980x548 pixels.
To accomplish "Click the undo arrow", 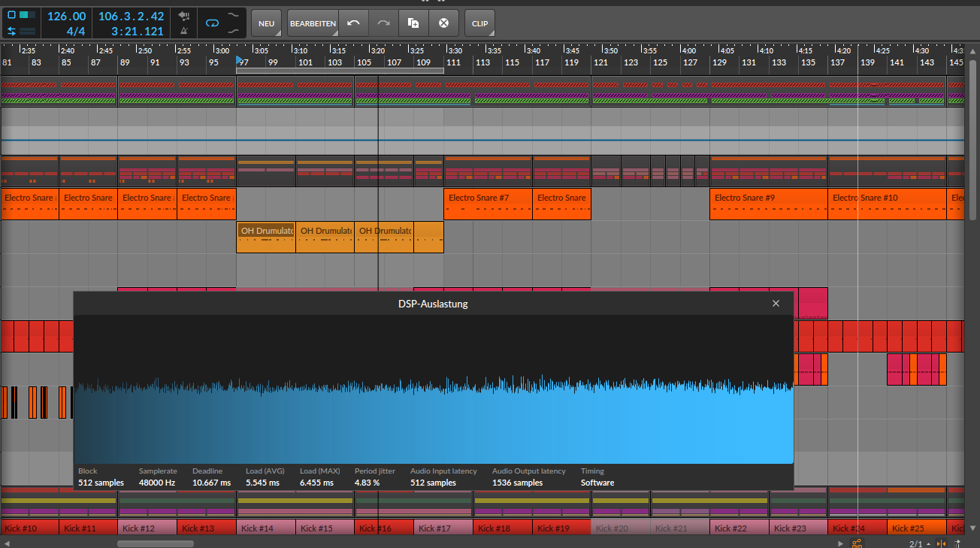I will (354, 23).
